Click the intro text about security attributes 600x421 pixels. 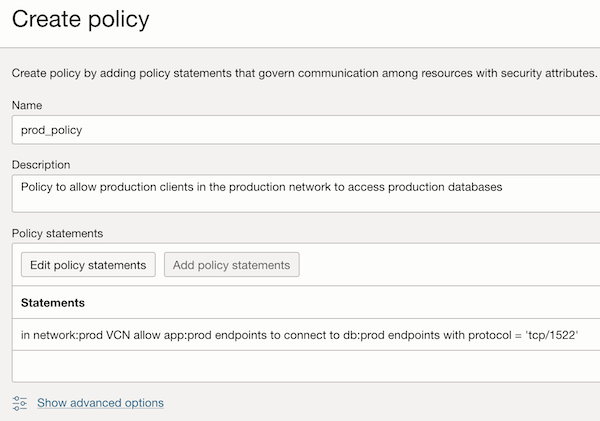(x=300, y=73)
